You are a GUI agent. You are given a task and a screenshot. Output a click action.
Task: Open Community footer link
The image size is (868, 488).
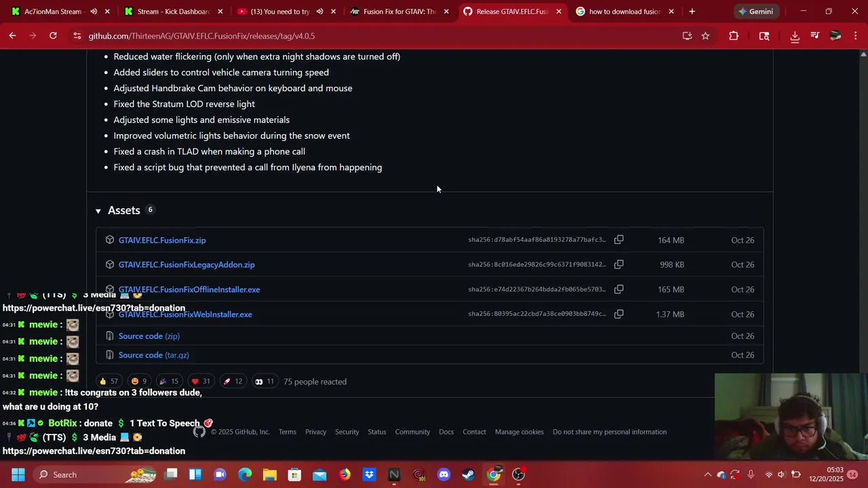pos(412,432)
